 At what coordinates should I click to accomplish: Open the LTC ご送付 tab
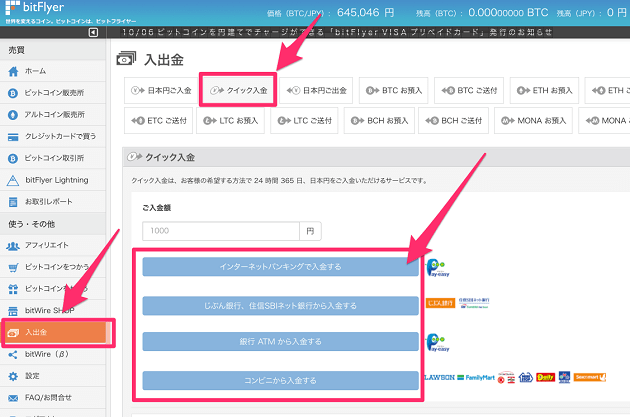tap(305, 121)
